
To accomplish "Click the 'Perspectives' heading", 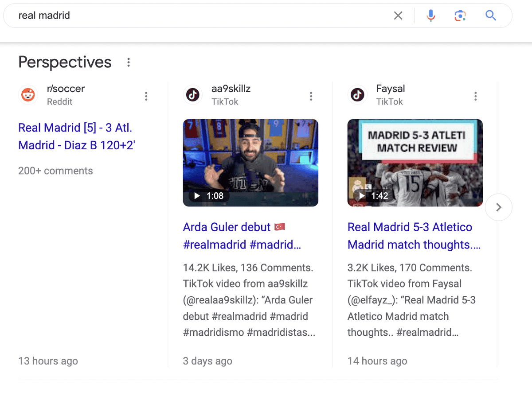I will (x=65, y=62).
